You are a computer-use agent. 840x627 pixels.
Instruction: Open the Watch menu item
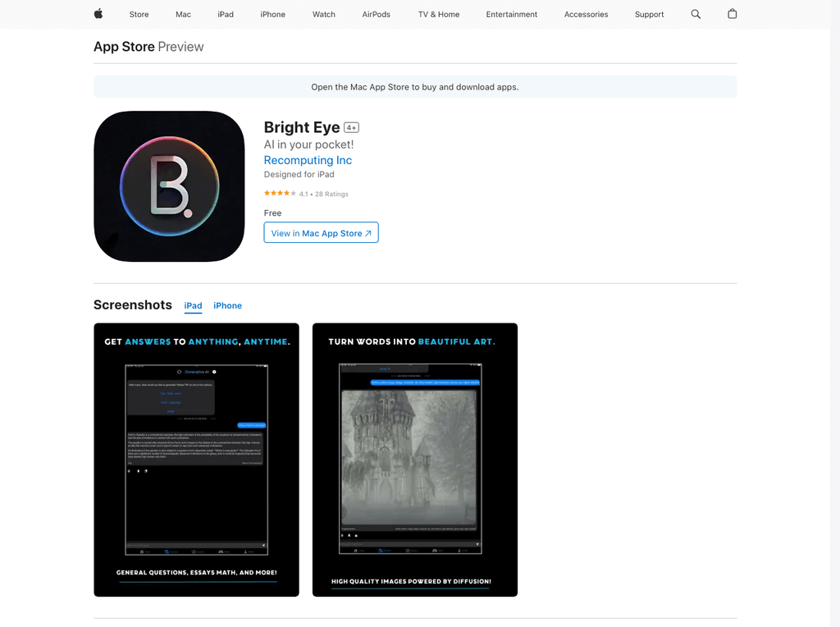tap(323, 14)
